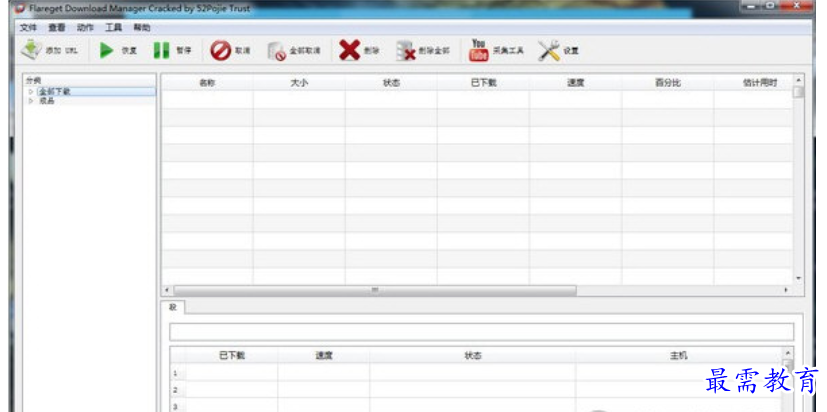Expand the tree node below 全部下载
This screenshot has width=827, height=412.
pyautogui.click(x=31, y=101)
